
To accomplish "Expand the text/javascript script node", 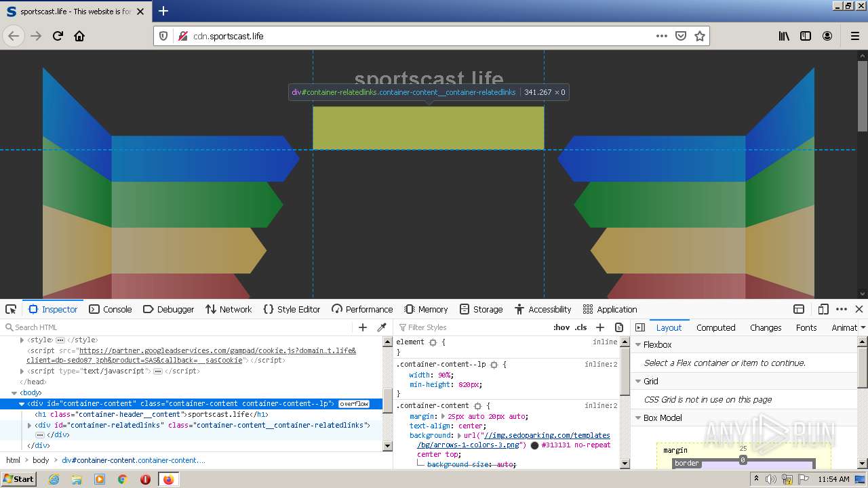I will pos(22,371).
